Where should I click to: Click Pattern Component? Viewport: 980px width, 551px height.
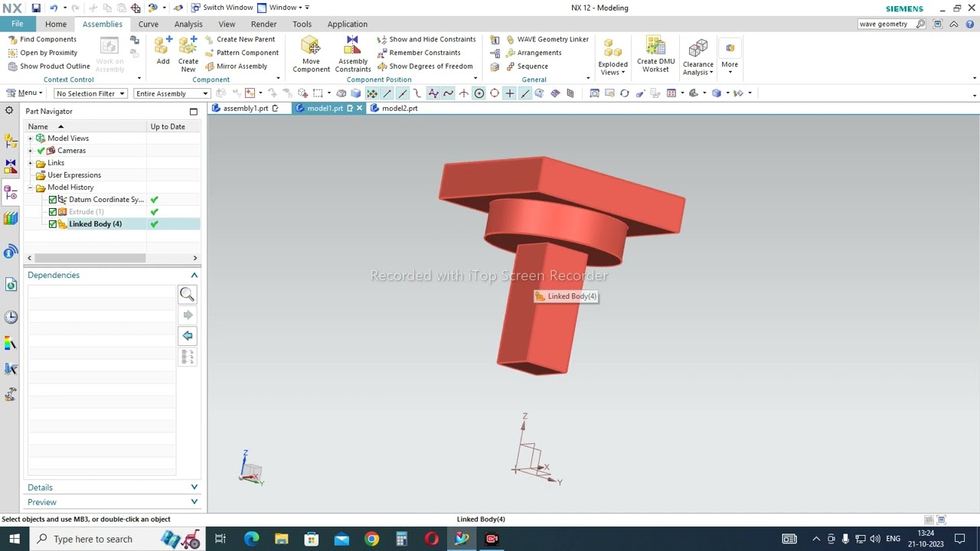(x=241, y=53)
